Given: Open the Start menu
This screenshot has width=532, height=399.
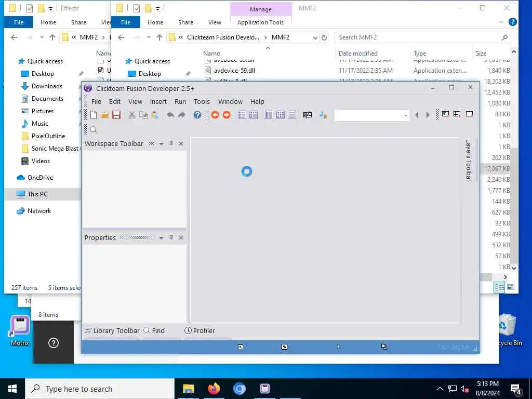Looking at the screenshot, I should tap(12, 389).
